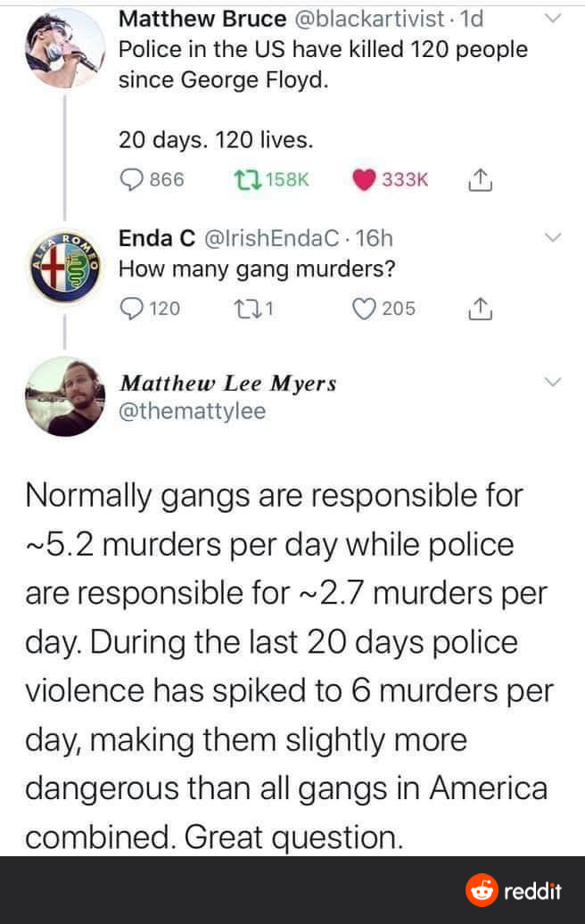Click the Enda C display name
The image size is (585, 924).
157,239
